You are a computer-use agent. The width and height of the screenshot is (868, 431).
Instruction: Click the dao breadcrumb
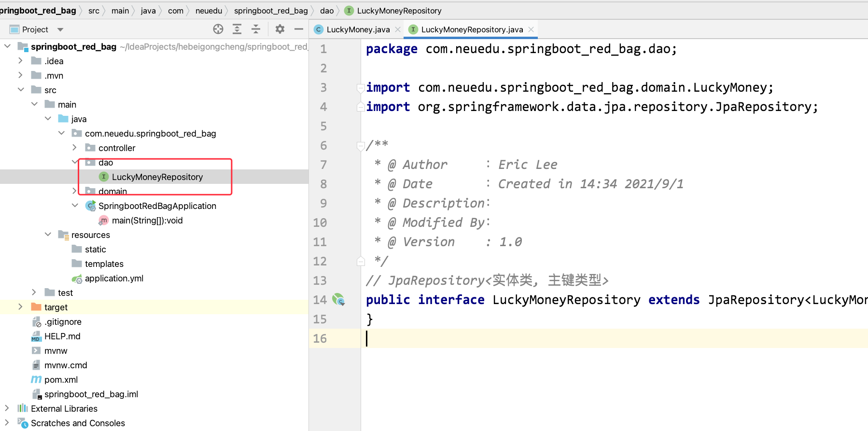point(327,11)
